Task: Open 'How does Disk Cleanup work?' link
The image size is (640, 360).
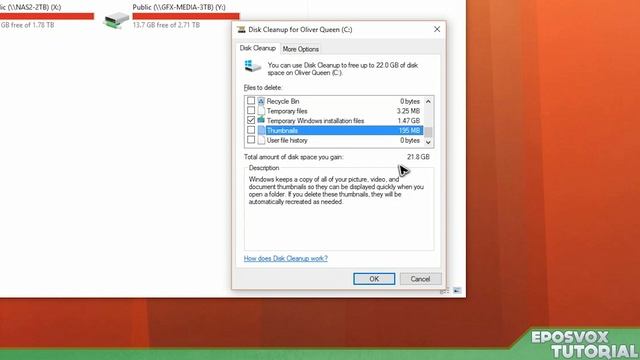Action: tap(286, 258)
